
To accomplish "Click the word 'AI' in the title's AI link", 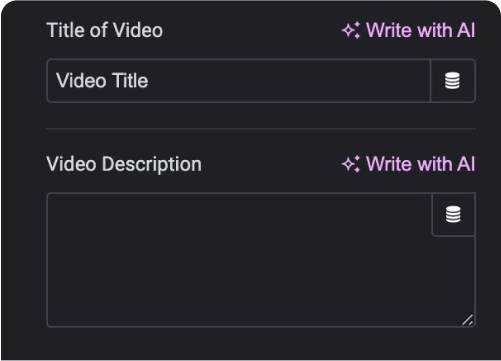I will (x=466, y=30).
